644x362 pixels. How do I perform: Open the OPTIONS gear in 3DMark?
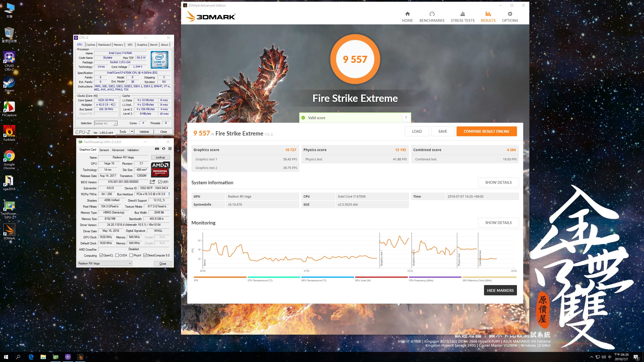[x=510, y=17]
